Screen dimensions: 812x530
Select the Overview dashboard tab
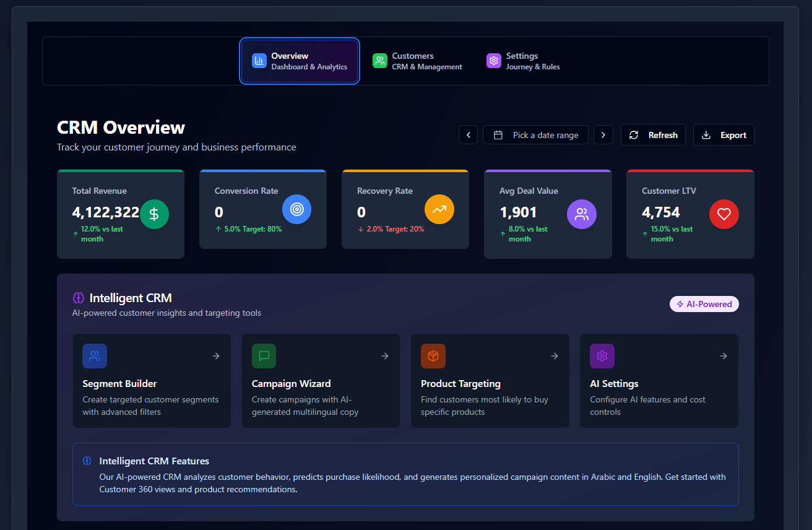(300, 61)
